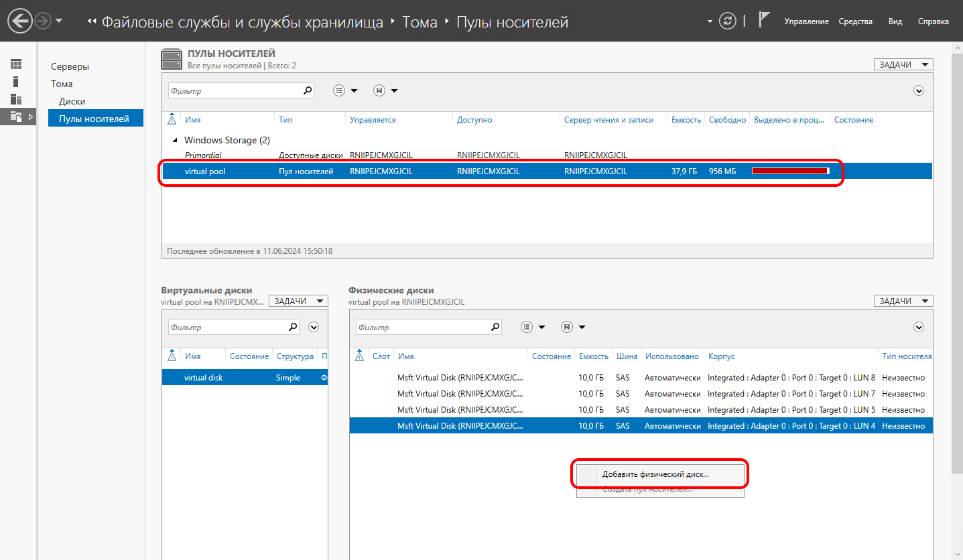Sort pools by Тип column
Image resolution: width=963 pixels, height=560 pixels.
click(x=285, y=120)
